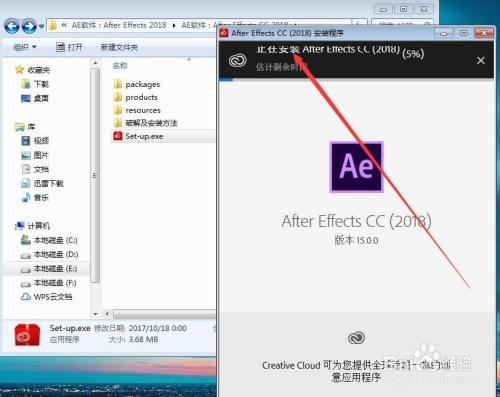Click file list scroll left arrow

click(107, 314)
